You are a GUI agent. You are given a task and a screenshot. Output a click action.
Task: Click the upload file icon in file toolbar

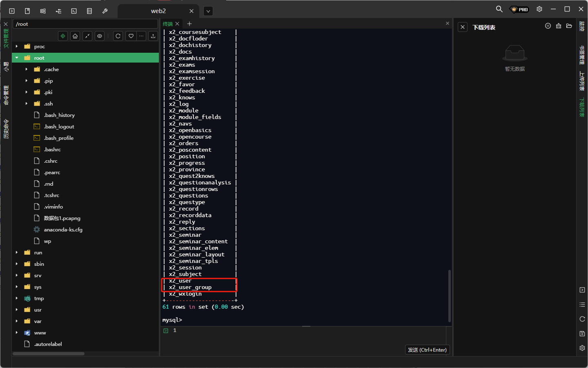153,36
